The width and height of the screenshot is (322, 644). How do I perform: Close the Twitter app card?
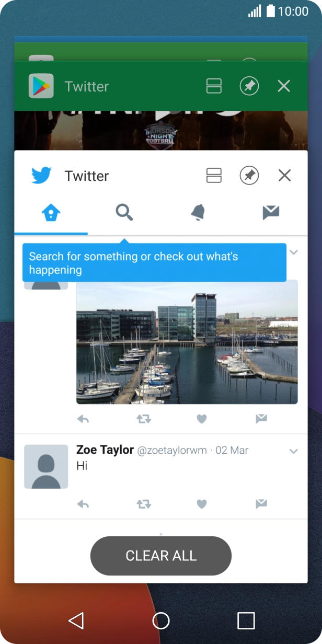(284, 176)
